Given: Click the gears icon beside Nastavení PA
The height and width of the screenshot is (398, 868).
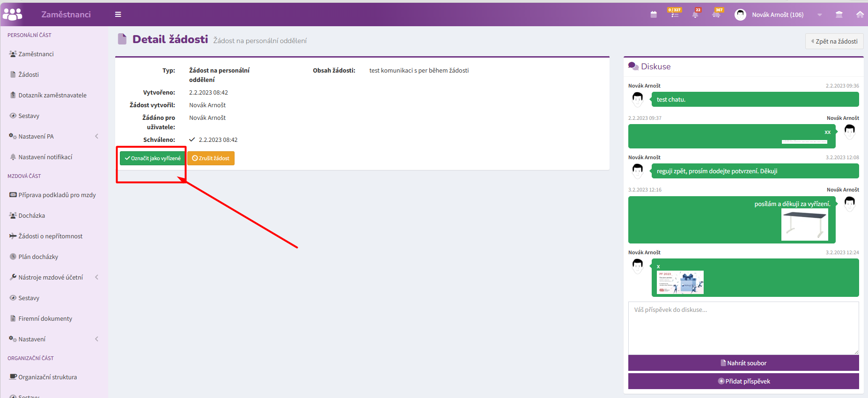Looking at the screenshot, I should pyautogui.click(x=13, y=136).
